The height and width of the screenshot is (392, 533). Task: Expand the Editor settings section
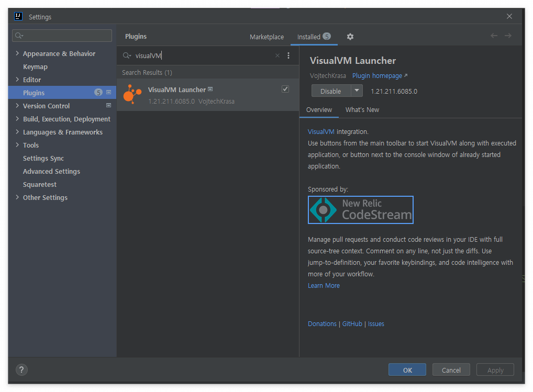tap(17, 80)
